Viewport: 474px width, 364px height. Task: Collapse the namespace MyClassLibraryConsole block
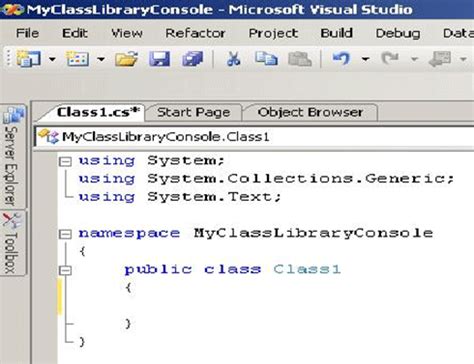65,234
